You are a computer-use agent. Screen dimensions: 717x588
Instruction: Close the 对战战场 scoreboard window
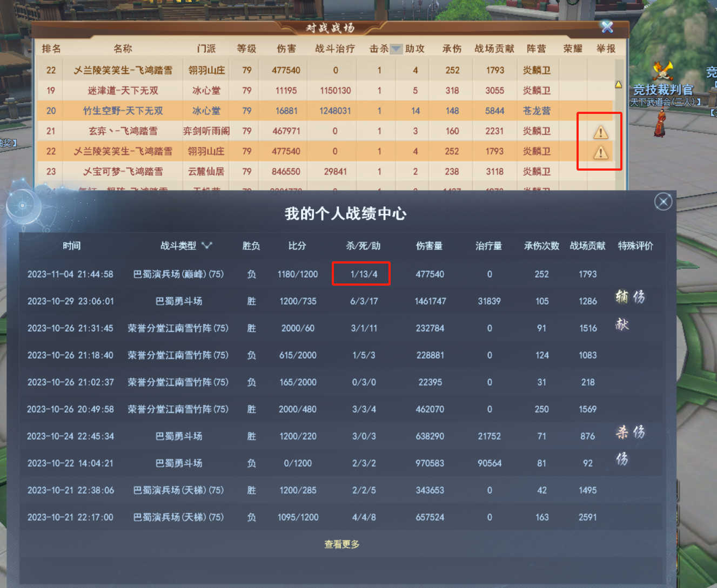tap(607, 26)
